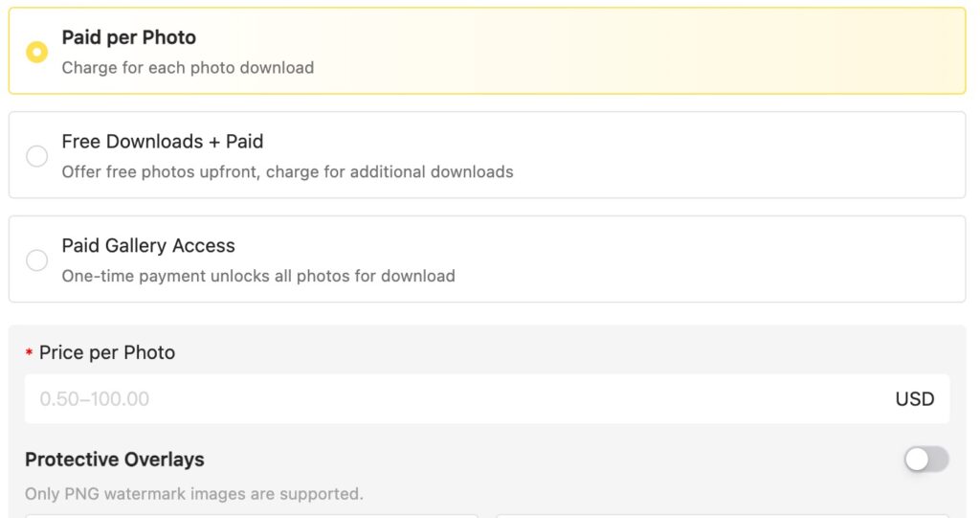Click the "Price per Photo" field label
The height and width of the screenshot is (518, 980).
(107, 352)
